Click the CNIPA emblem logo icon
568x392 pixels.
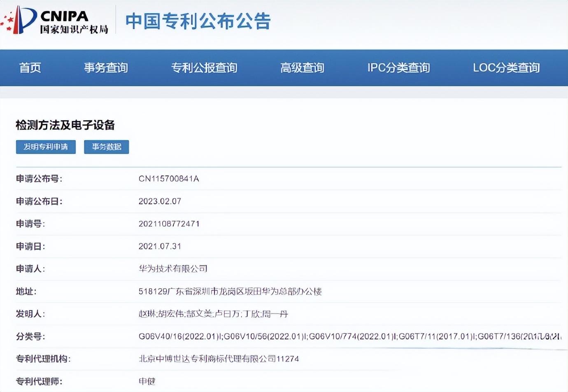point(19,20)
